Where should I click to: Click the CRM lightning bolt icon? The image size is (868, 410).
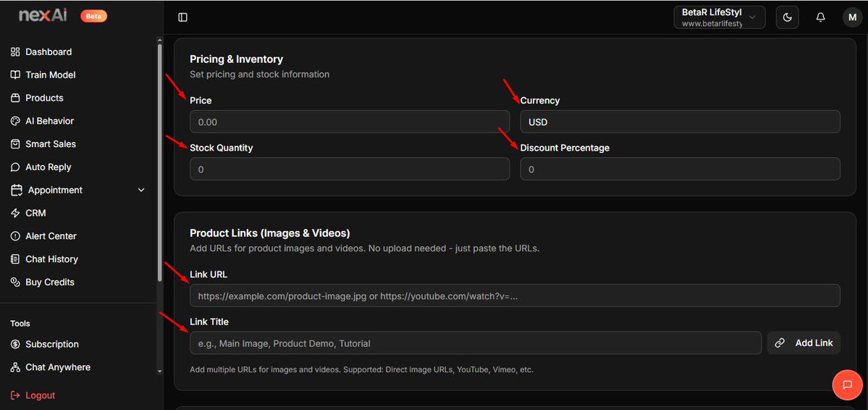(x=15, y=213)
